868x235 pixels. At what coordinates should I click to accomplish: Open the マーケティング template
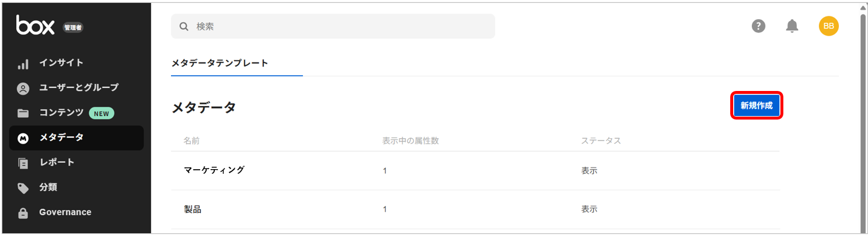(214, 170)
